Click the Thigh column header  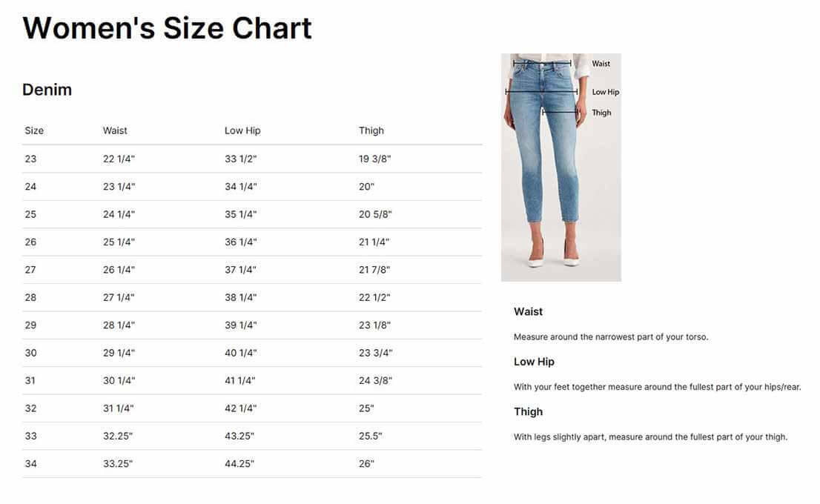coord(371,130)
